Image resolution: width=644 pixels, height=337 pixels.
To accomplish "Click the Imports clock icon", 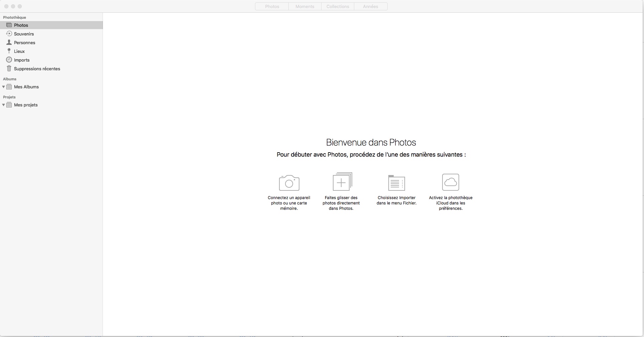I will point(9,60).
